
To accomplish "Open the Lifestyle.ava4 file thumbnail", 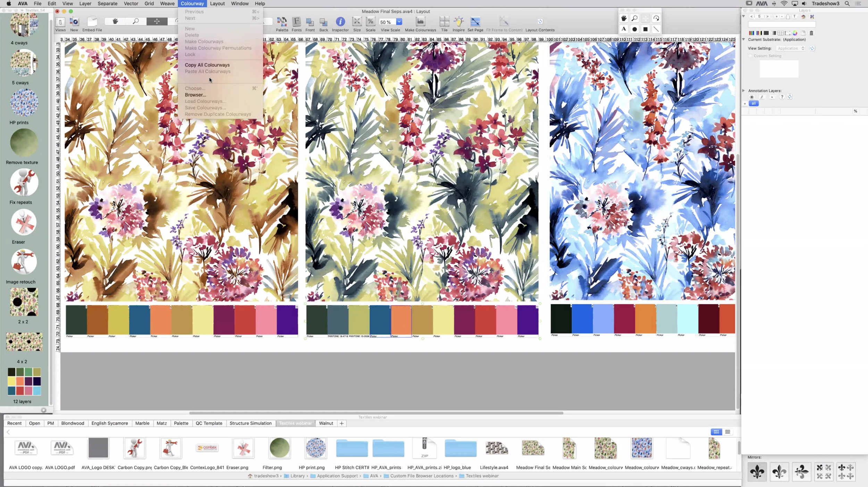I will click(496, 448).
